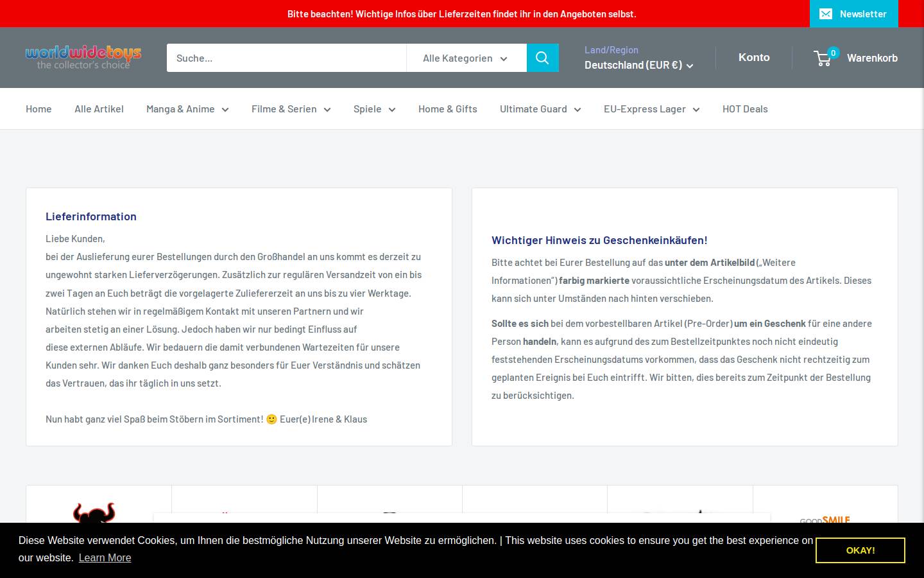Expand the Filme & Serien menu
This screenshot has height=578, width=924.
pyautogui.click(x=291, y=109)
